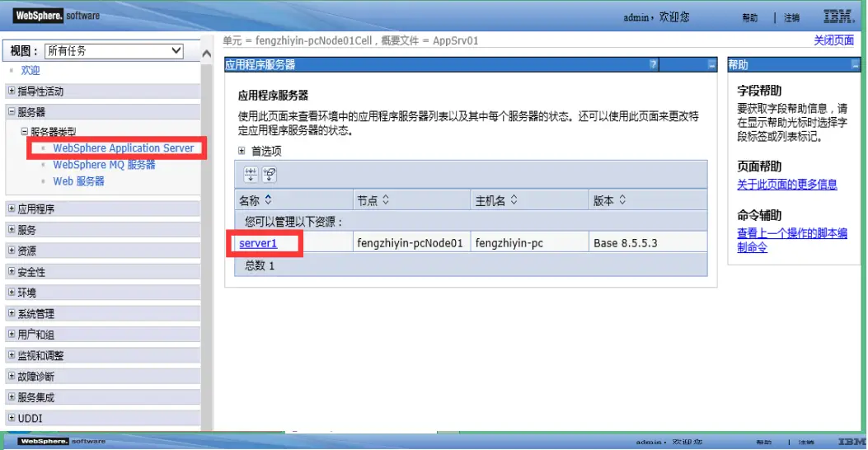Sort by 主机名 column arrows
Screen dimensions: 868x450
click(x=514, y=200)
